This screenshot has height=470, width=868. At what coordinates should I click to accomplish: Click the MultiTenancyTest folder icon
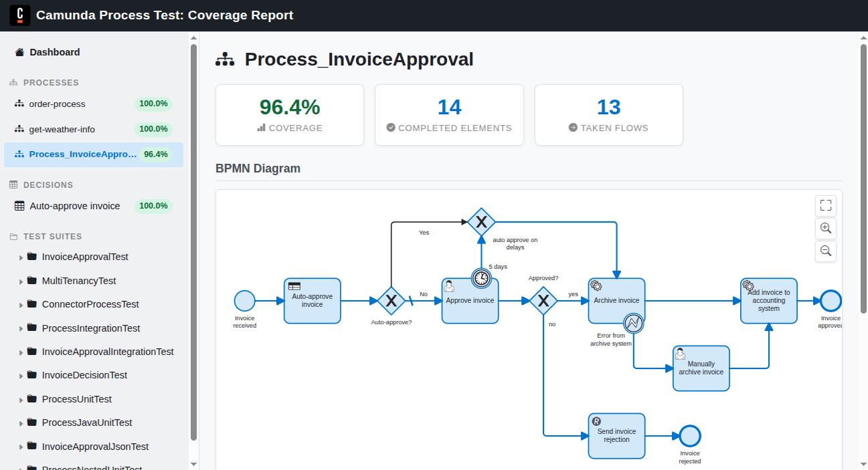[31, 280]
